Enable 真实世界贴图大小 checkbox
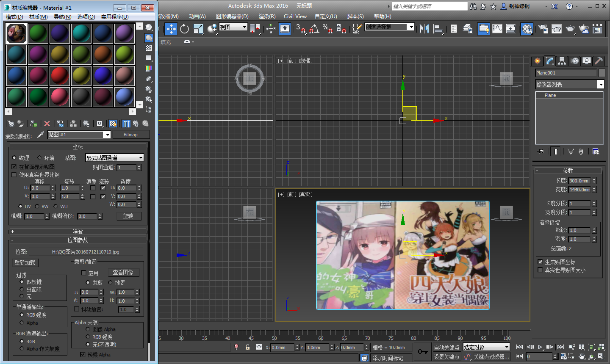 (x=540, y=270)
